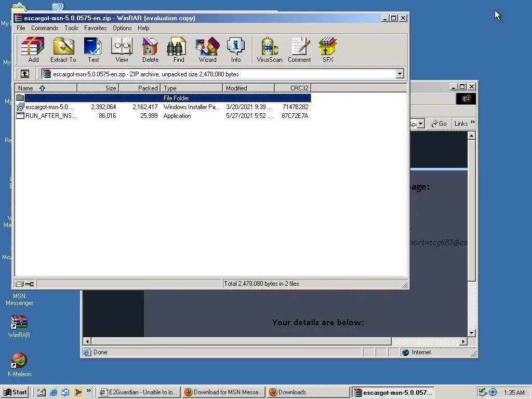Screen dimensions: 532x399
Task: Click the View file icon
Action: pyautogui.click(x=122, y=50)
